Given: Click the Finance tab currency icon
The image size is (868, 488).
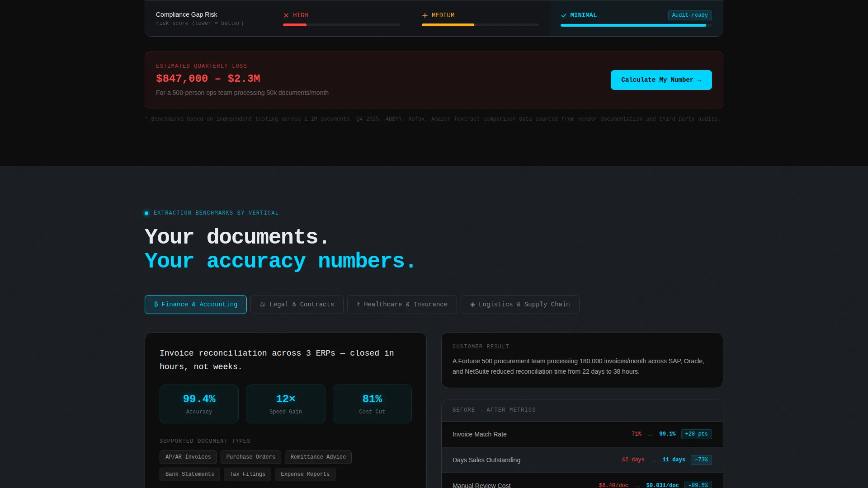Looking at the screenshot, I should click(156, 305).
